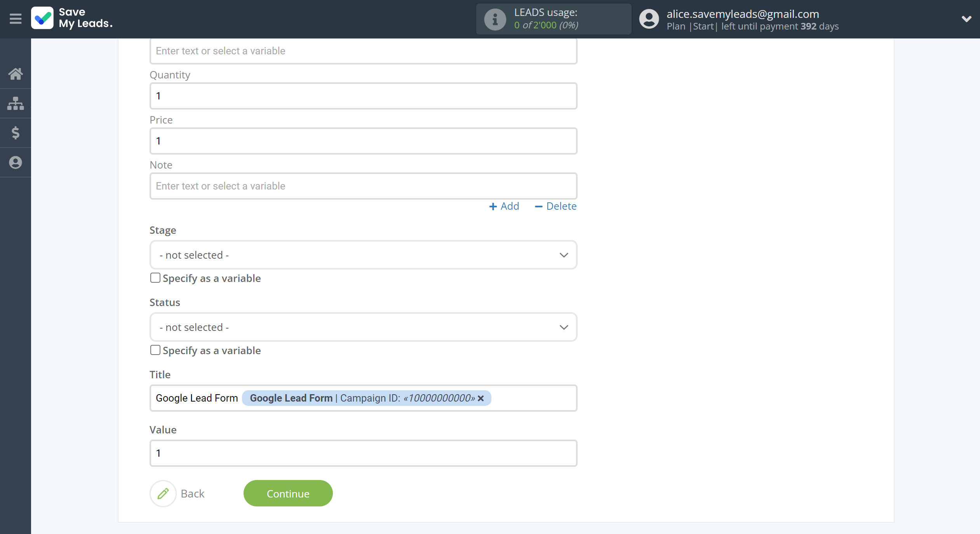Focus the Quantity input field
Image resolution: width=980 pixels, height=534 pixels.
coord(363,96)
